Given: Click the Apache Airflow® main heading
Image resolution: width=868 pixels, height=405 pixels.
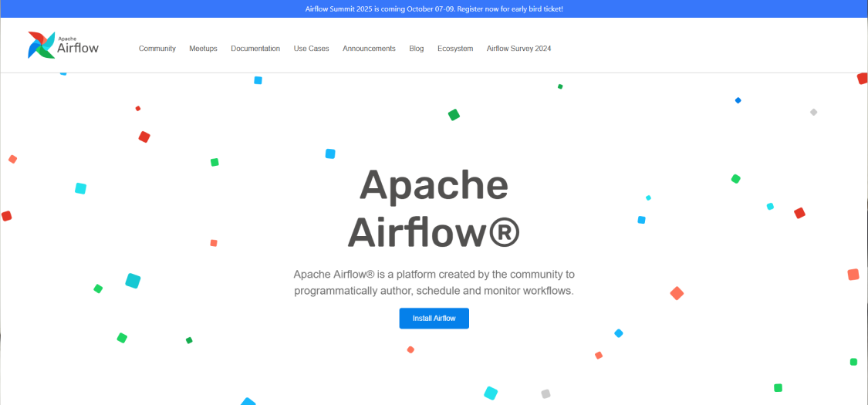Looking at the screenshot, I should pos(434,209).
